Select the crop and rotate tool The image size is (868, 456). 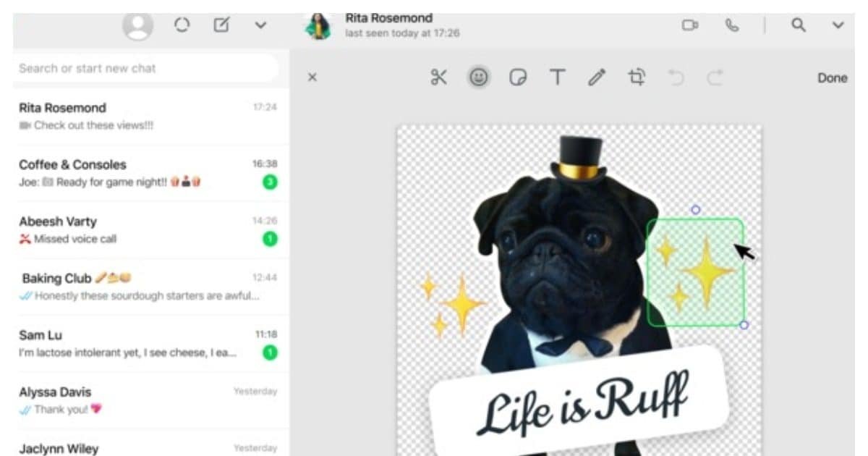[x=637, y=77]
